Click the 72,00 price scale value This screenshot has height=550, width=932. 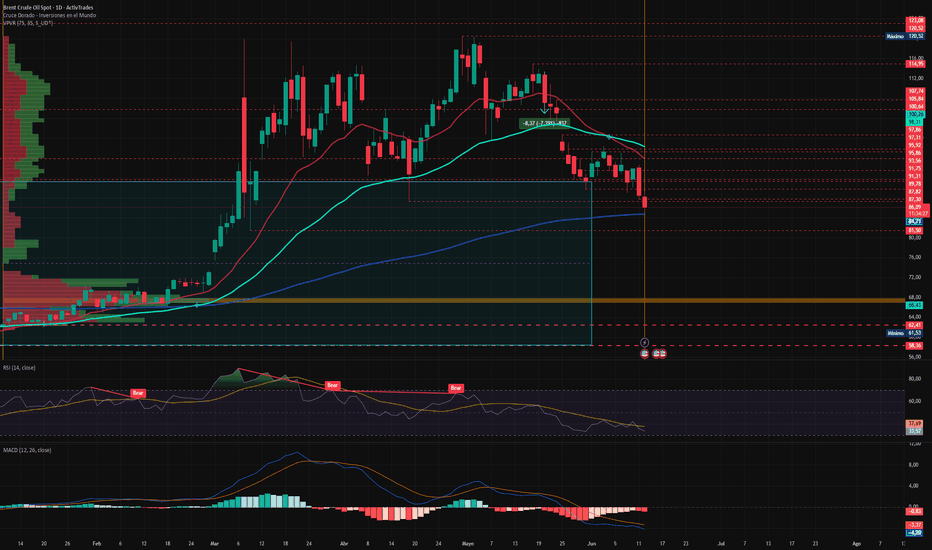(x=914, y=278)
